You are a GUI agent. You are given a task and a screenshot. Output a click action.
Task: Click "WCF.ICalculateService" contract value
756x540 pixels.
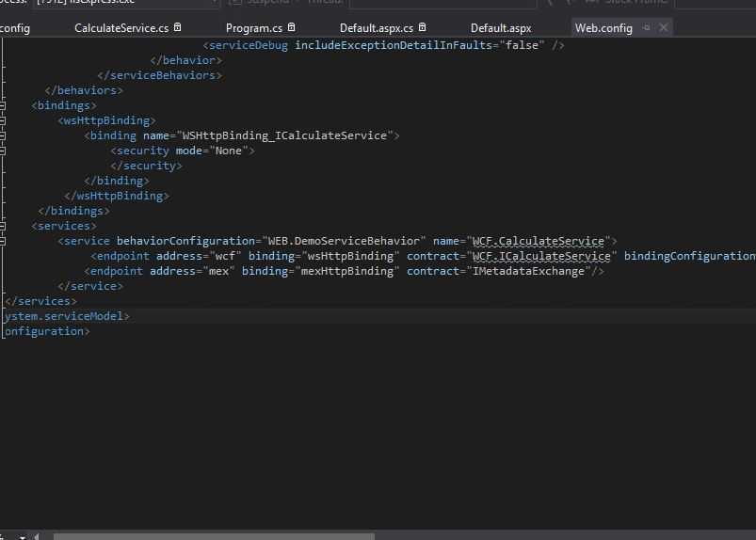(542, 256)
